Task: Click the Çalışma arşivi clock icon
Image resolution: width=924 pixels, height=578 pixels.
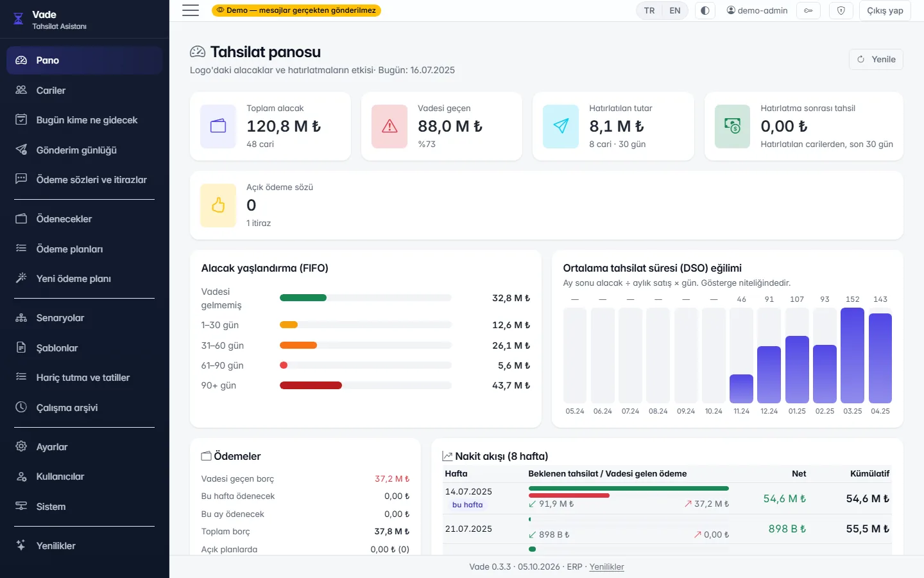Action: (21, 407)
